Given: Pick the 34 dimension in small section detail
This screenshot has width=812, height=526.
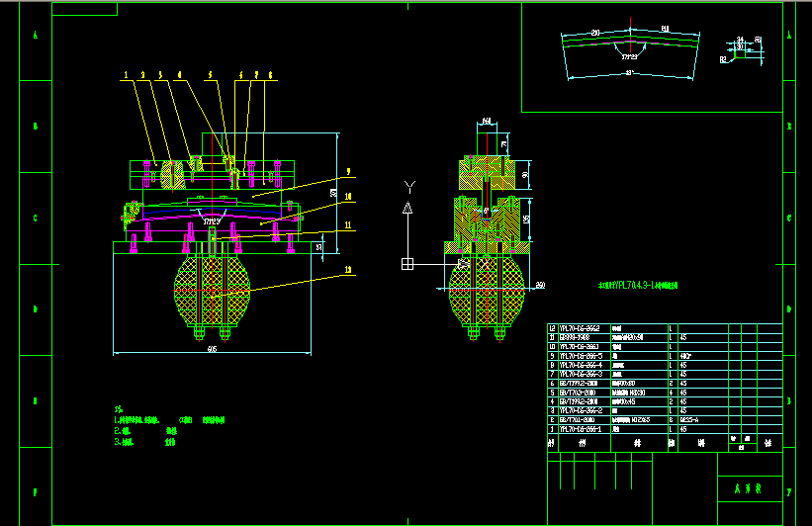Looking at the screenshot, I should [740, 40].
